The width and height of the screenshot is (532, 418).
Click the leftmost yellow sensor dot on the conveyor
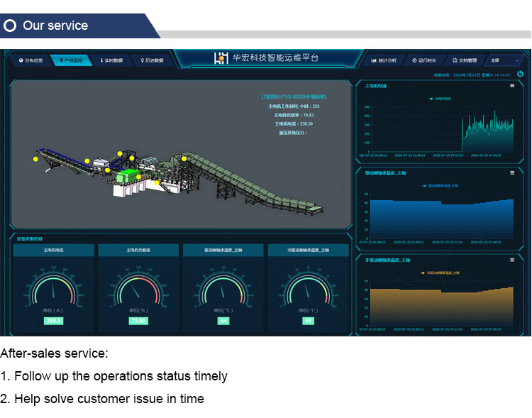coord(35,159)
